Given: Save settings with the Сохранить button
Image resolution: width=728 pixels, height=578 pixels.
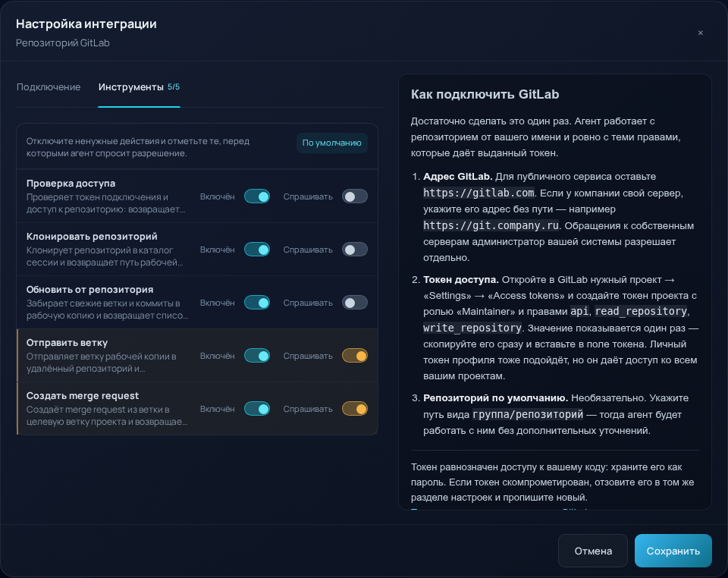Looking at the screenshot, I should tap(673, 551).
